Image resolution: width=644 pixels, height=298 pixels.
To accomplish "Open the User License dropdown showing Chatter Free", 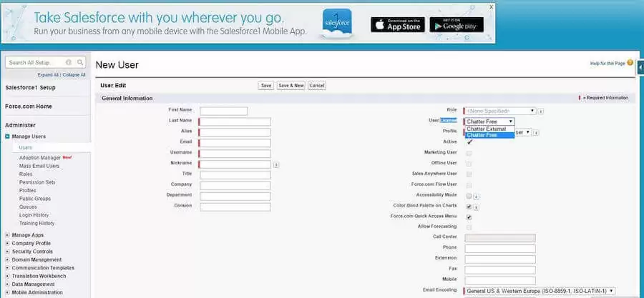I will click(489, 121).
